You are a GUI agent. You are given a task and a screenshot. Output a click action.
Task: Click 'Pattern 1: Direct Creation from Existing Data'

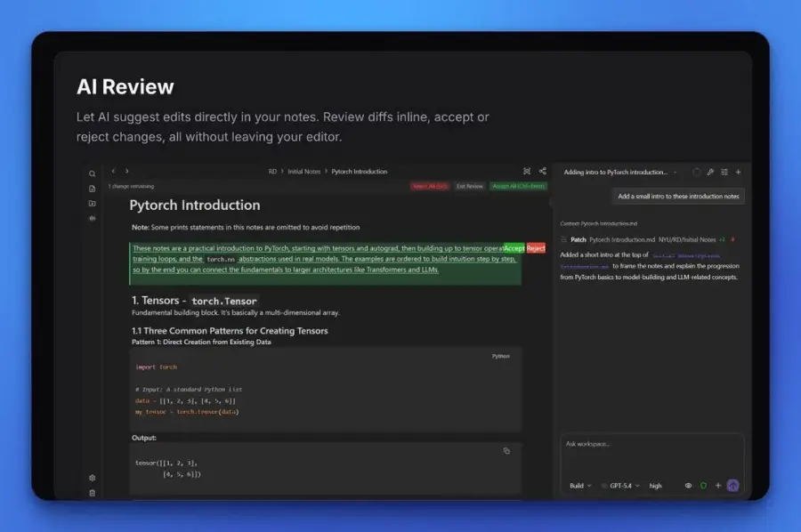[201, 343]
